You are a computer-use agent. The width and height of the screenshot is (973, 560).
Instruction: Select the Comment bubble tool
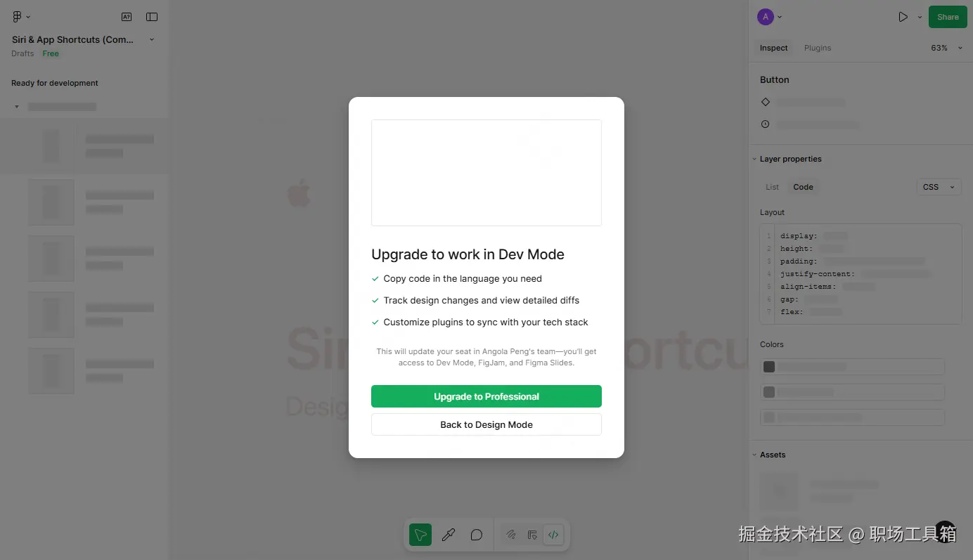pos(477,535)
